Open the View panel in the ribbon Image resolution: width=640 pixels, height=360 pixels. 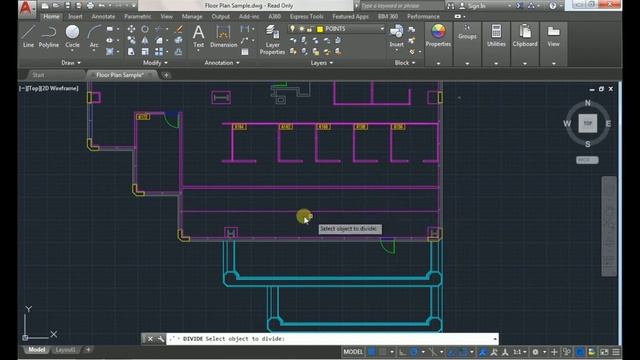click(x=553, y=36)
